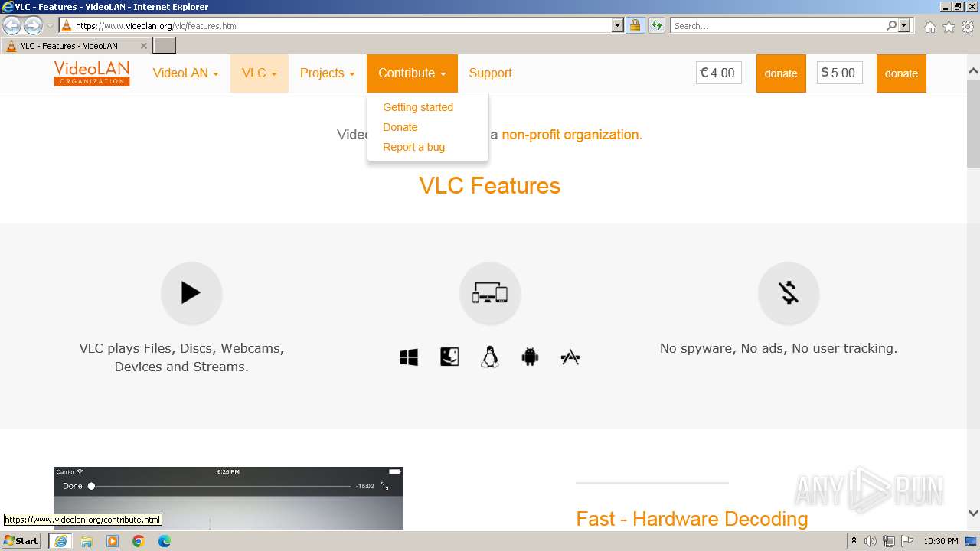Click the taskbar clock showing 10:30 PM
The width and height of the screenshot is (980, 551).
pos(941,541)
